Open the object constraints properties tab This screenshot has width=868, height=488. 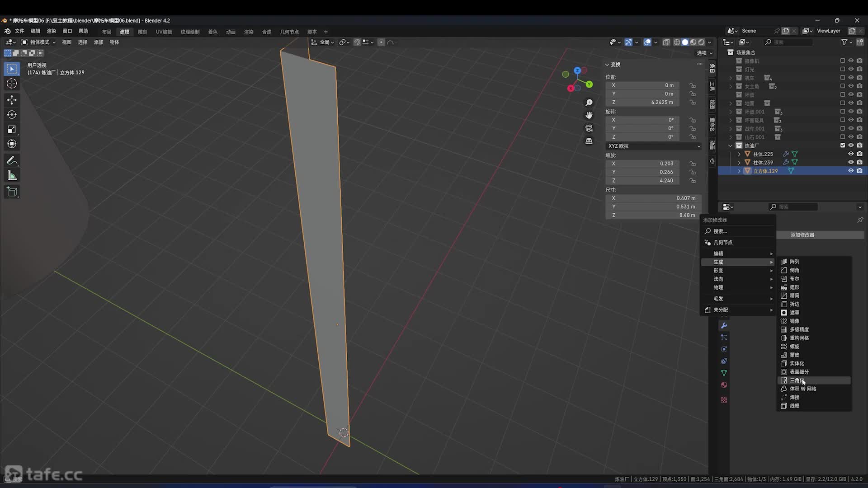pyautogui.click(x=724, y=361)
